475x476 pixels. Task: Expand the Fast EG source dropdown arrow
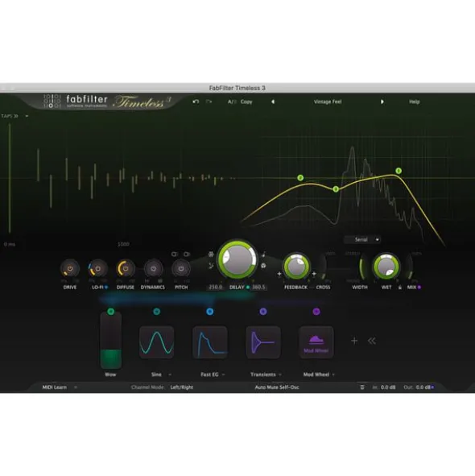[223, 375]
